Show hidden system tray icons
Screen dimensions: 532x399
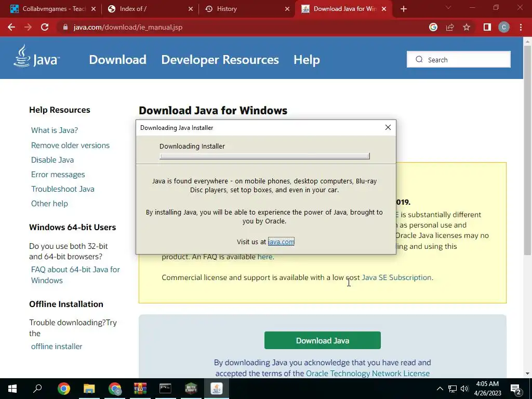(x=440, y=389)
